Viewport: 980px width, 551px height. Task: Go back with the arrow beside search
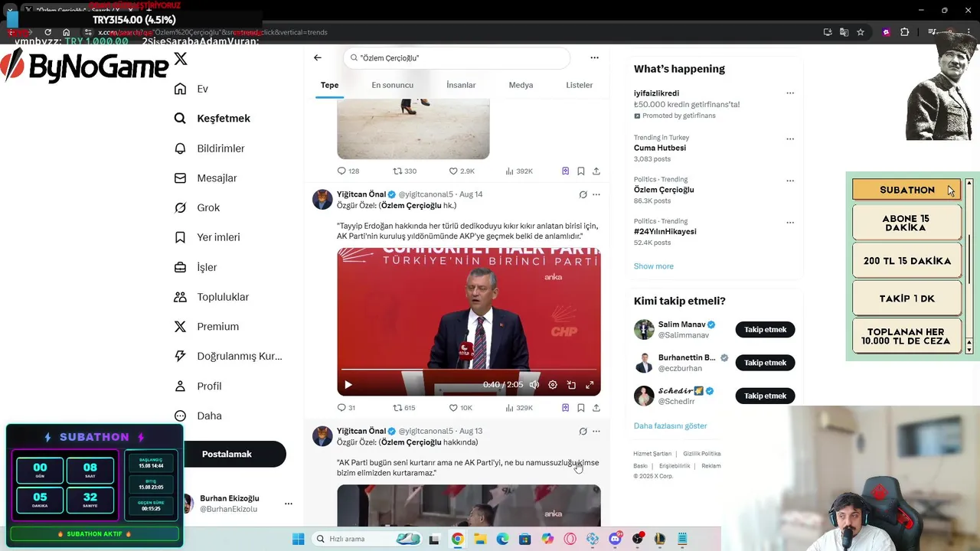click(x=318, y=57)
